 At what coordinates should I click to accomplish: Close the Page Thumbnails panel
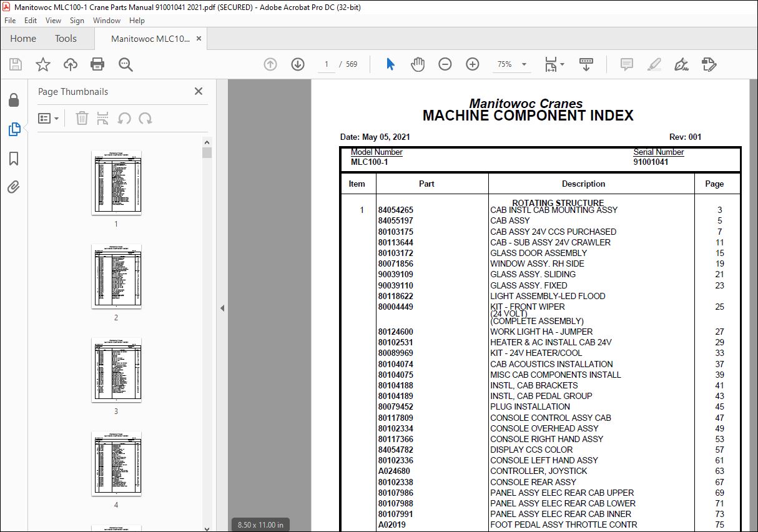click(199, 91)
